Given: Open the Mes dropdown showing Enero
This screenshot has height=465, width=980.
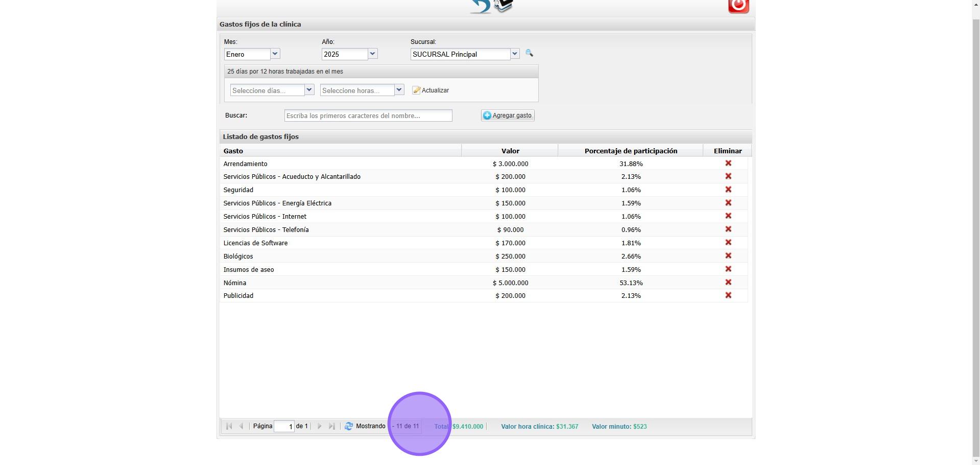Looking at the screenshot, I should click(x=275, y=54).
